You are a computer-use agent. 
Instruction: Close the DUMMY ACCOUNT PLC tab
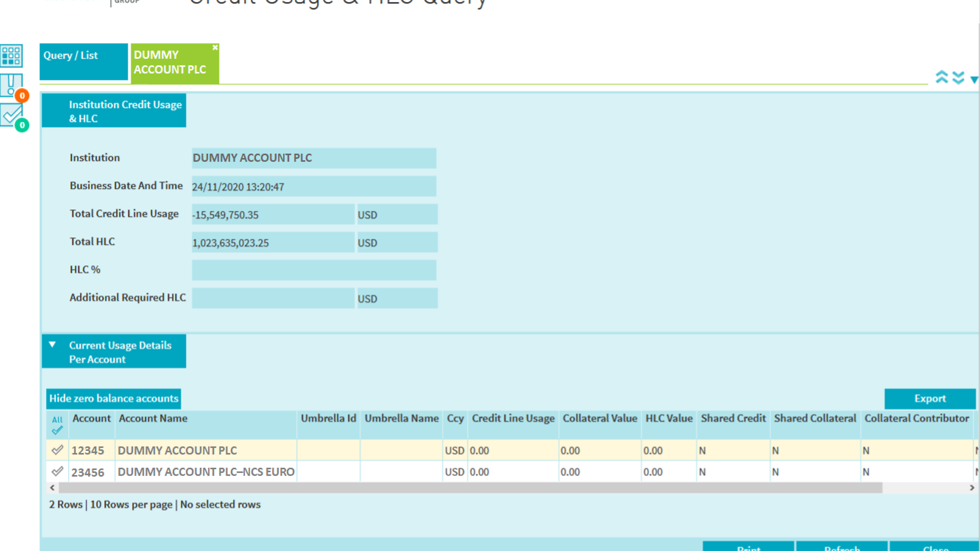[215, 47]
